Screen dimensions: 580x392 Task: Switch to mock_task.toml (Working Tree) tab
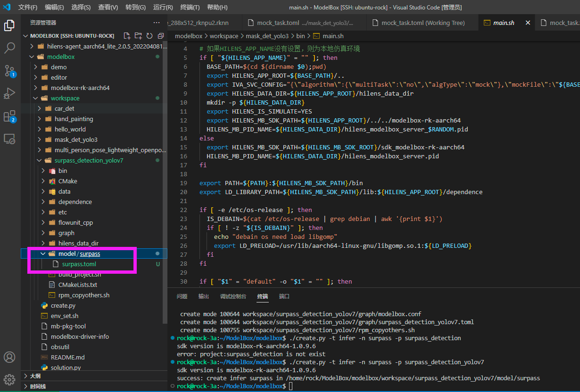coord(423,23)
